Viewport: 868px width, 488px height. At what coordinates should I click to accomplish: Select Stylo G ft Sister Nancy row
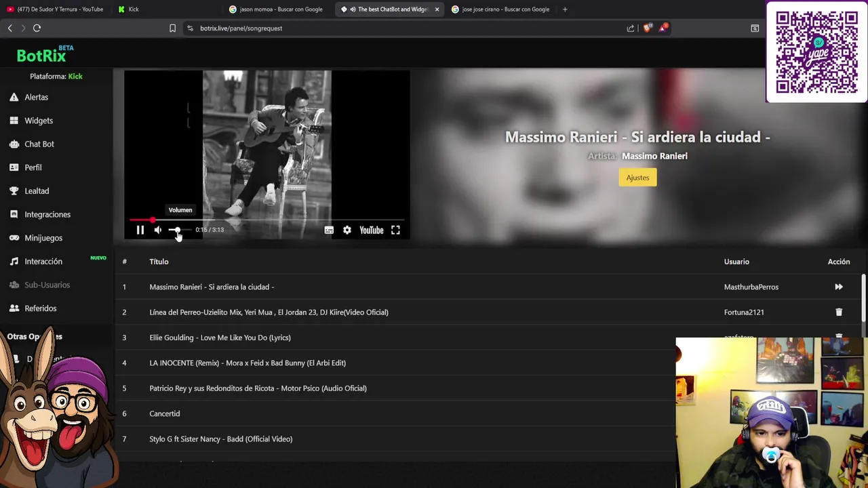(220, 439)
